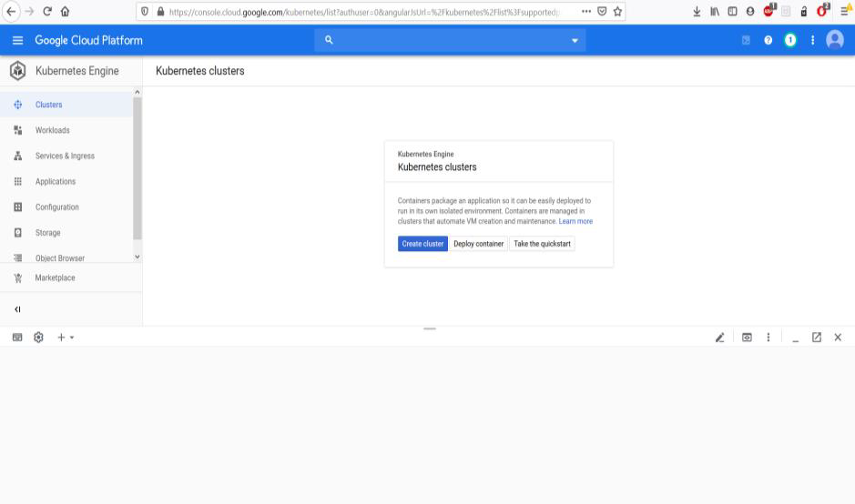Activate Cloud Shell from the header
Image resolution: width=855 pixels, height=504 pixels.
tap(747, 41)
